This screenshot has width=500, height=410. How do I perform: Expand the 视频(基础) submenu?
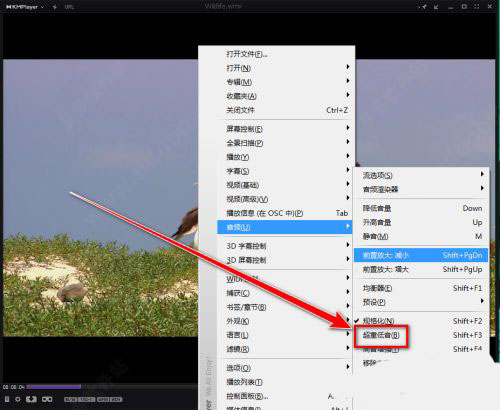(286, 185)
